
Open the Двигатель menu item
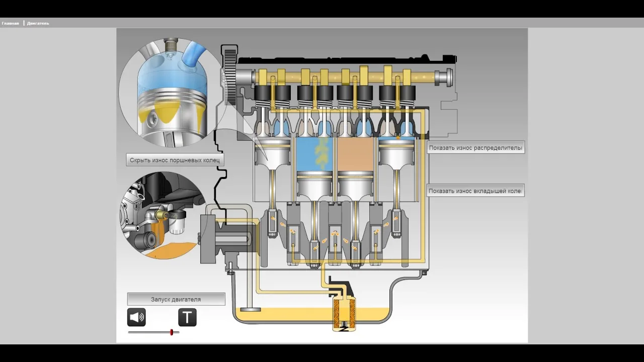click(x=38, y=23)
